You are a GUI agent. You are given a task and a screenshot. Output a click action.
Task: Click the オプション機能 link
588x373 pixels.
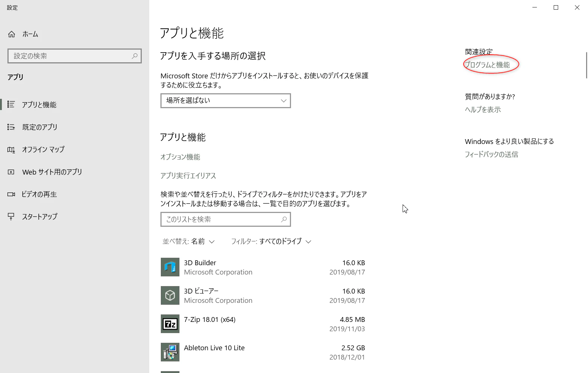tap(180, 157)
